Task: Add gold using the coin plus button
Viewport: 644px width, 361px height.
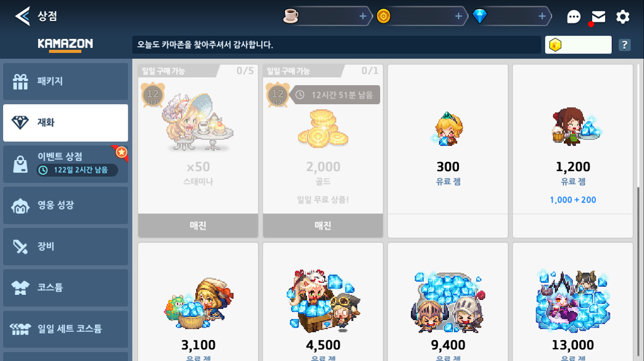Action: pos(458,16)
